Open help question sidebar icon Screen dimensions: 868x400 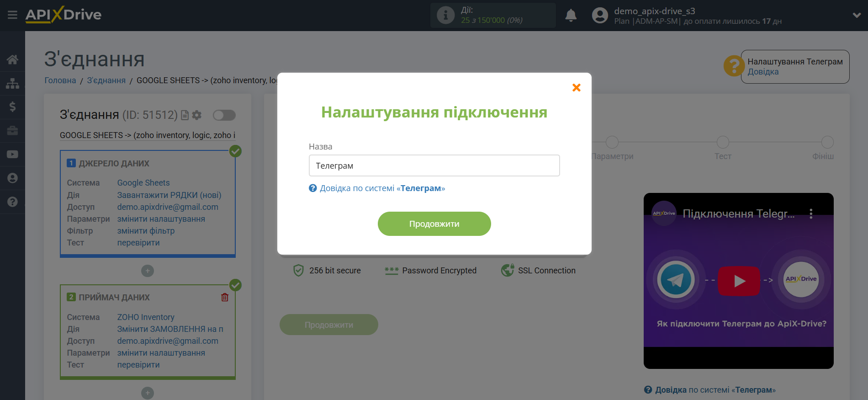[x=12, y=202]
